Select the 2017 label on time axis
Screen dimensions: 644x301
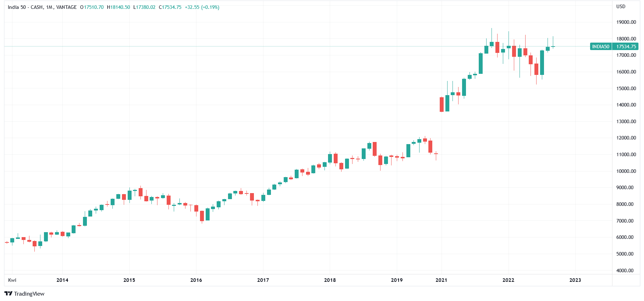263,280
